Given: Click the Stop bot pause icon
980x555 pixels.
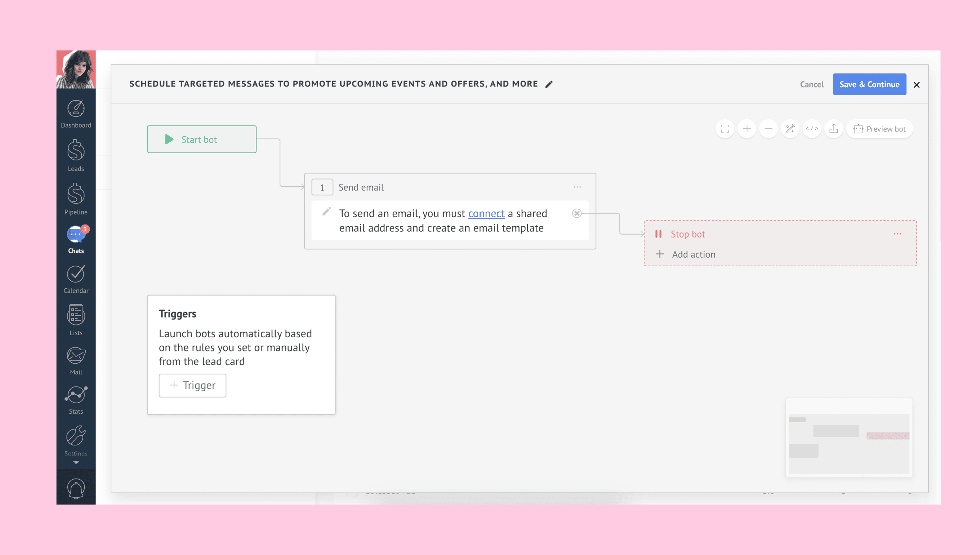Looking at the screenshot, I should point(658,234).
